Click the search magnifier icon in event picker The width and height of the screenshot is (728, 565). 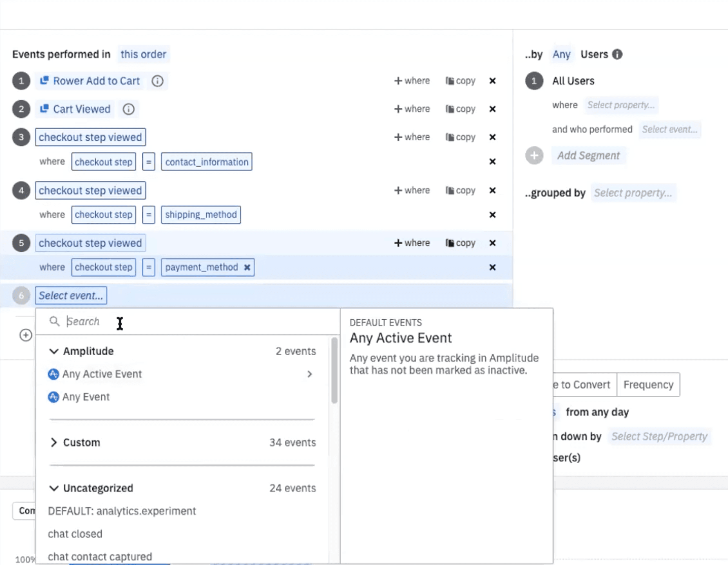click(x=54, y=322)
